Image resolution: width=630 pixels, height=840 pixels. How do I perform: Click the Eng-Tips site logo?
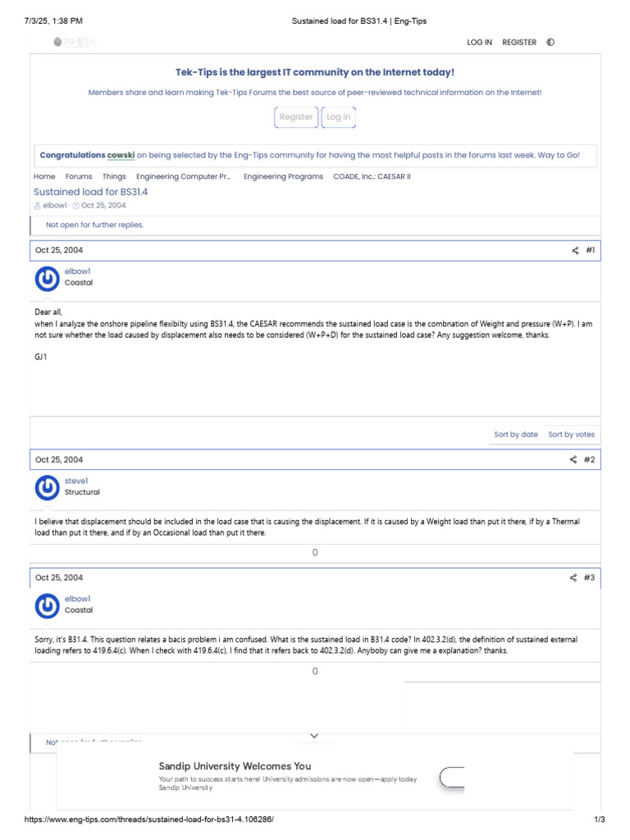point(75,42)
